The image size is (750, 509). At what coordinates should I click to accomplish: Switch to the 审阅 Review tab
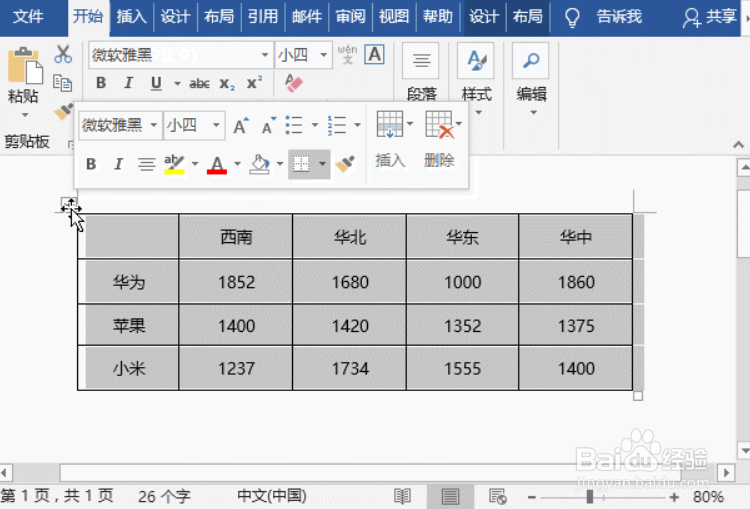pyautogui.click(x=350, y=17)
